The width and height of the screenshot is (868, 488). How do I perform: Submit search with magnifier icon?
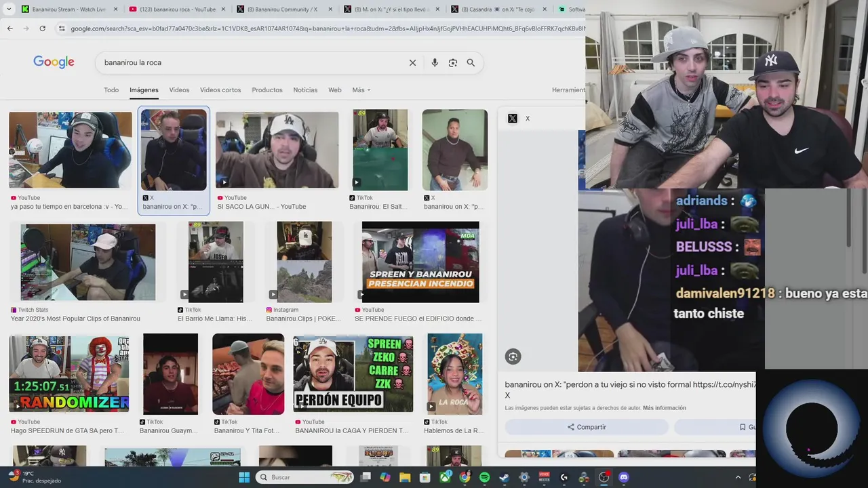[471, 62]
